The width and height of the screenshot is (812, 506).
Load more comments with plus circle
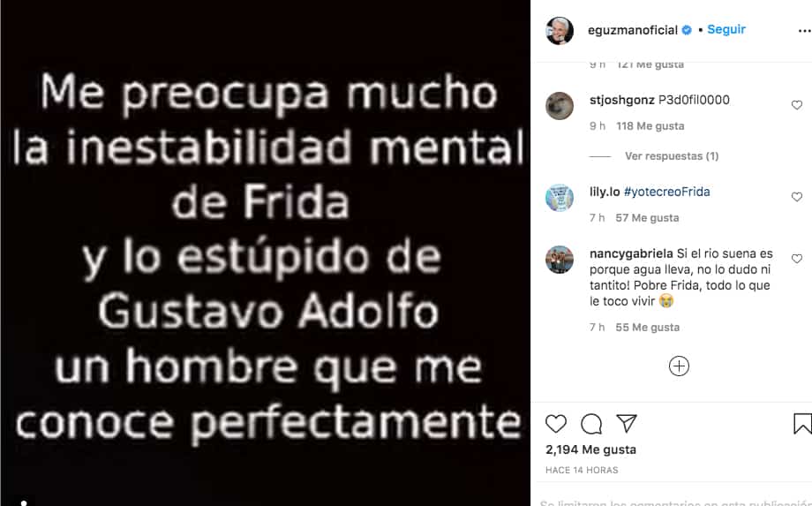point(679,366)
